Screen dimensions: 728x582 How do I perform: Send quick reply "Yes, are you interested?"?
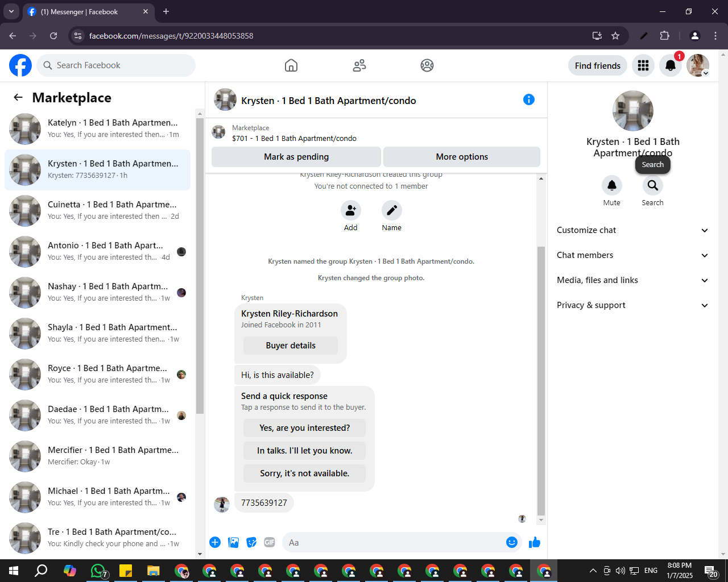coord(305,428)
